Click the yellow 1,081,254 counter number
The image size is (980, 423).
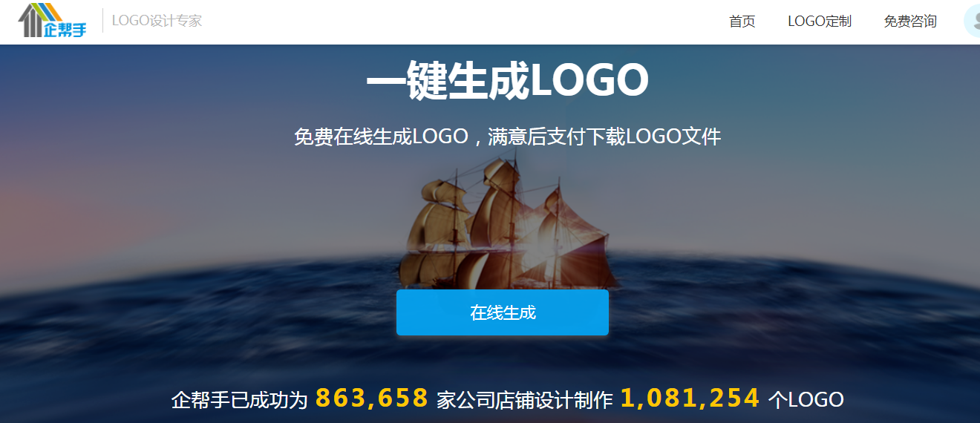[x=690, y=399]
